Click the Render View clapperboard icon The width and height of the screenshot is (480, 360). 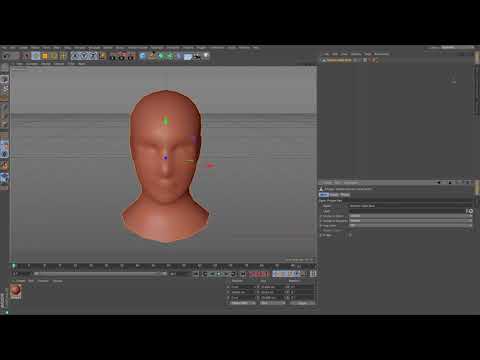[x=113, y=56]
